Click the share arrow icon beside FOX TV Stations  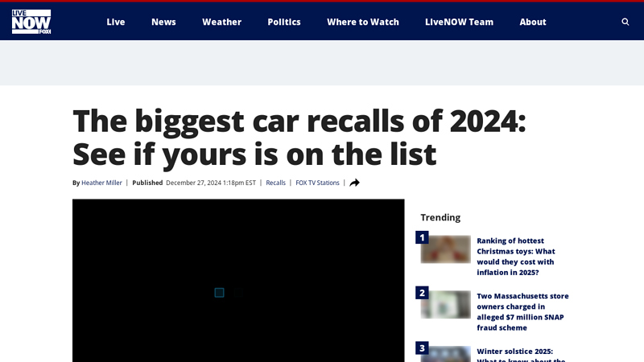[354, 183]
